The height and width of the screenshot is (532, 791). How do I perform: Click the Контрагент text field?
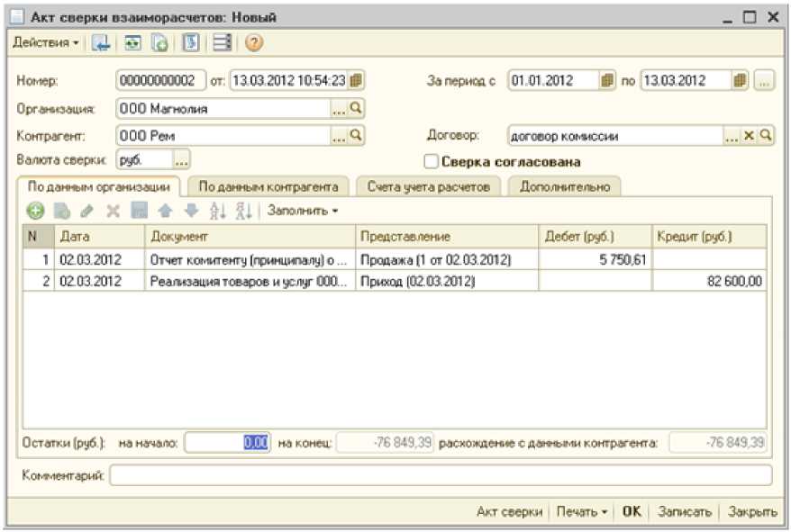point(223,136)
